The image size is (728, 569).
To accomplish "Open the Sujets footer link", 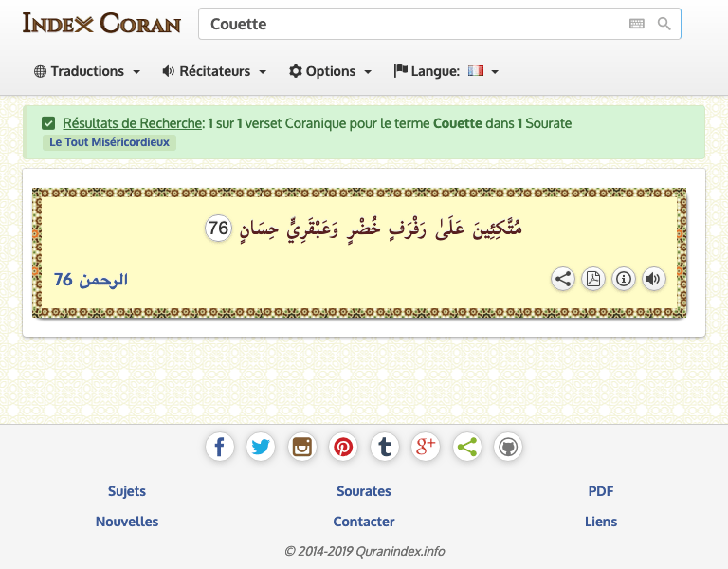I will point(127,491).
